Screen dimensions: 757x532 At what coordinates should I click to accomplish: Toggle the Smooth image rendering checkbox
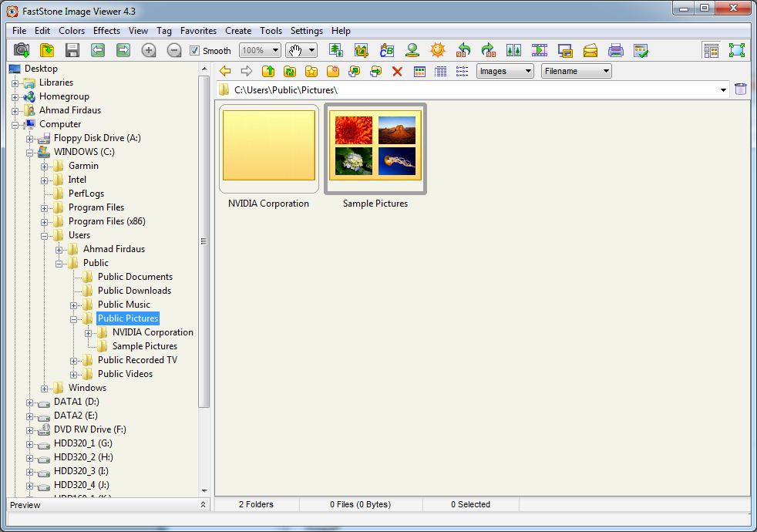point(195,50)
